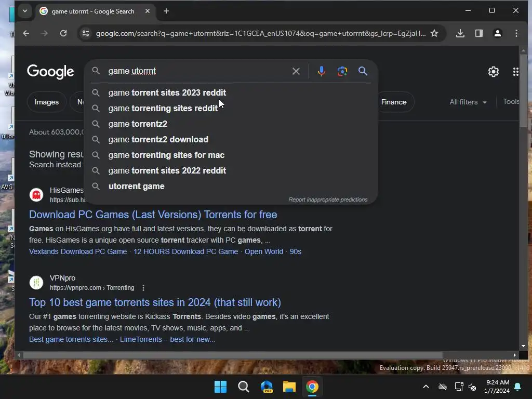Open VPNpro result three-dot options
The height and width of the screenshot is (399, 532).
(x=143, y=288)
